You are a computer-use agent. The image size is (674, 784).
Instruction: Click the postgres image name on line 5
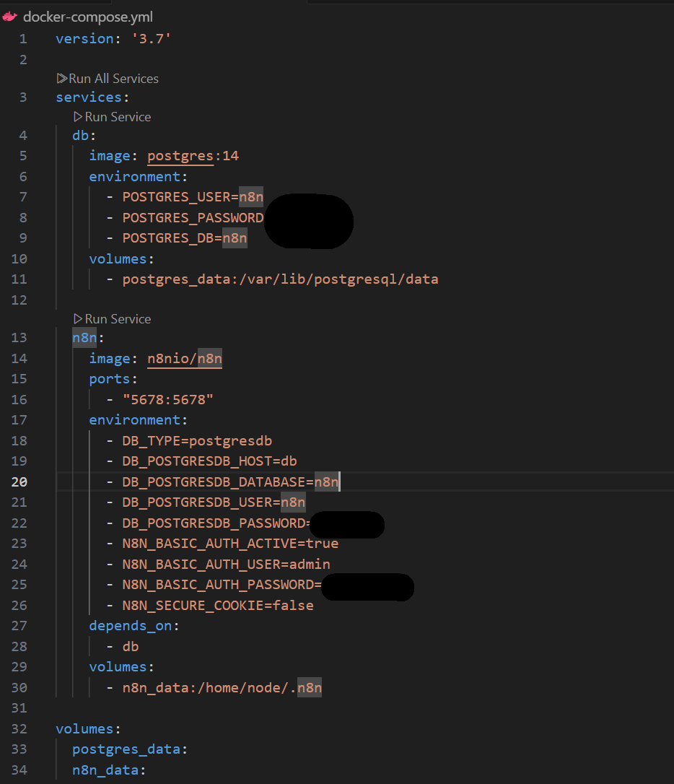click(x=180, y=156)
